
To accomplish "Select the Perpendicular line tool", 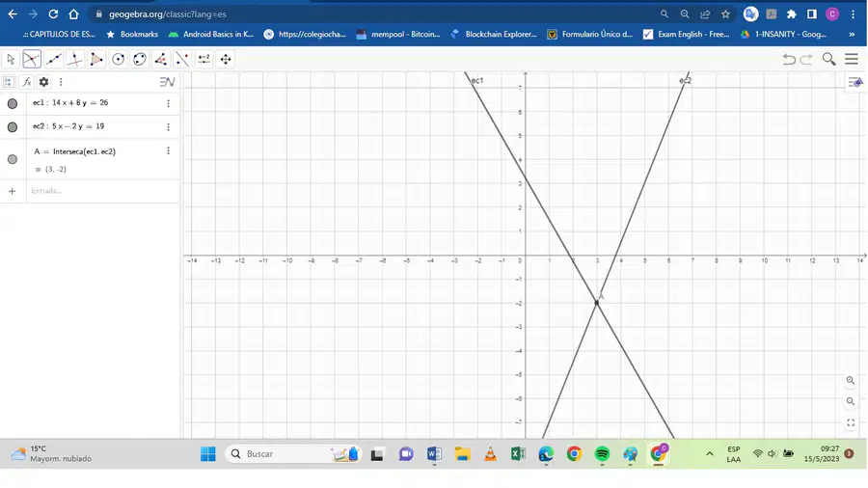I will [x=74, y=59].
